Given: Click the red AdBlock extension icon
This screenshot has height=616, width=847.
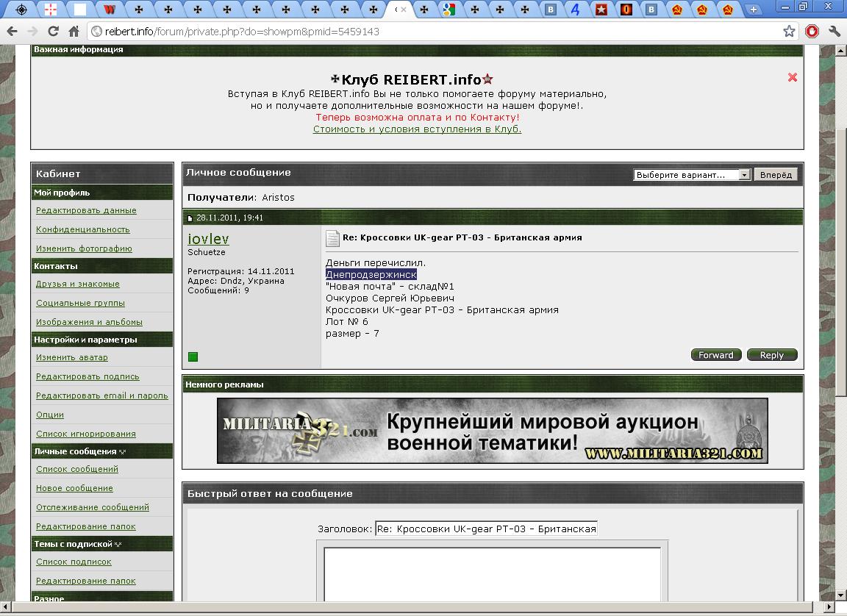Looking at the screenshot, I should pyautogui.click(x=811, y=32).
